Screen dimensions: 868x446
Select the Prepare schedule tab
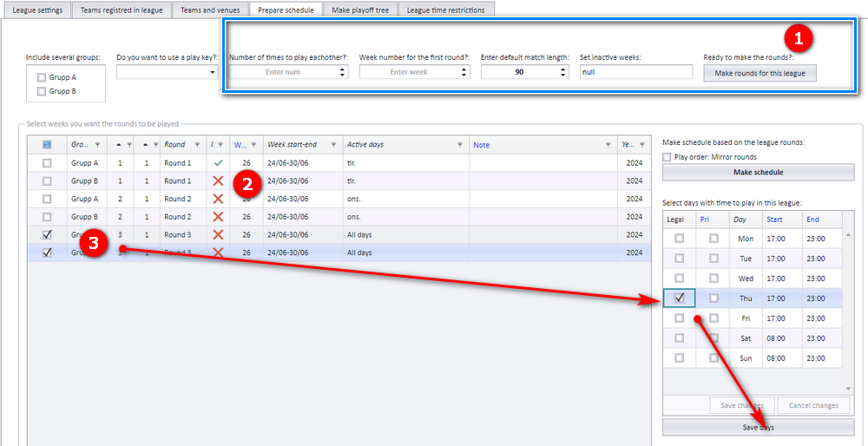286,10
